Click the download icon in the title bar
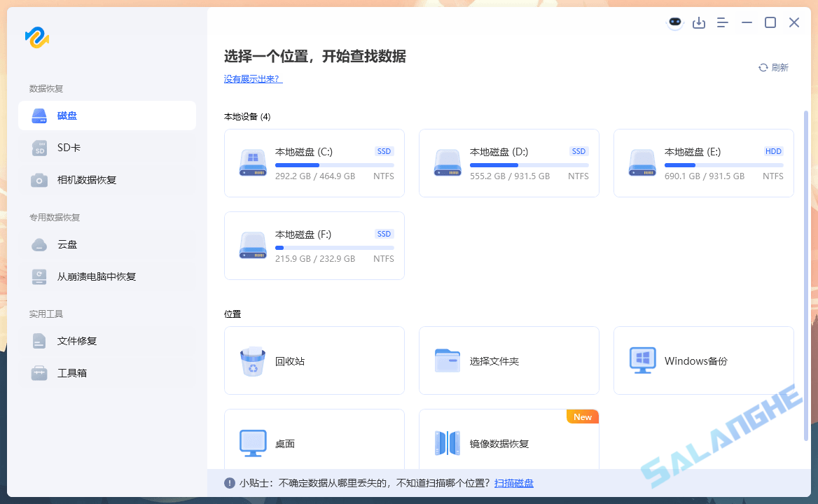The width and height of the screenshot is (818, 504). [699, 22]
